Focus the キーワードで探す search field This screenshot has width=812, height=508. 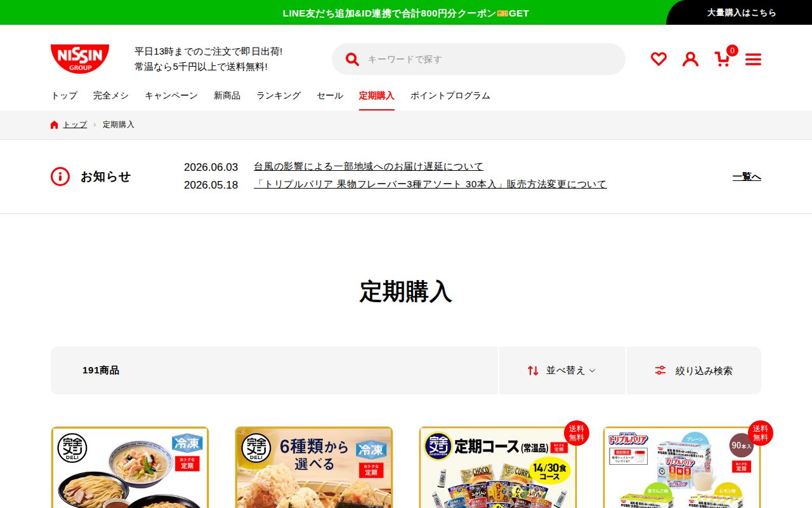point(478,59)
